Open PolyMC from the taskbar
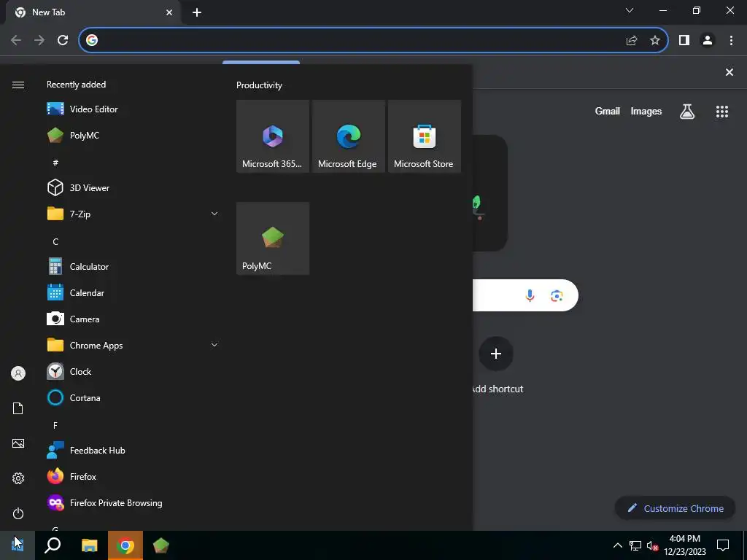Screen dimensions: 747x560 coord(161,545)
